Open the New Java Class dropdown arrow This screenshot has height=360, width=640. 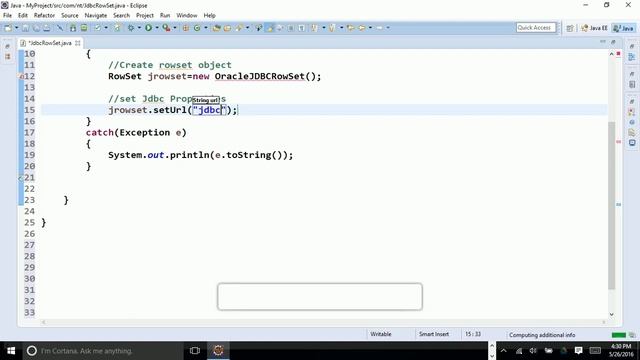point(206,28)
